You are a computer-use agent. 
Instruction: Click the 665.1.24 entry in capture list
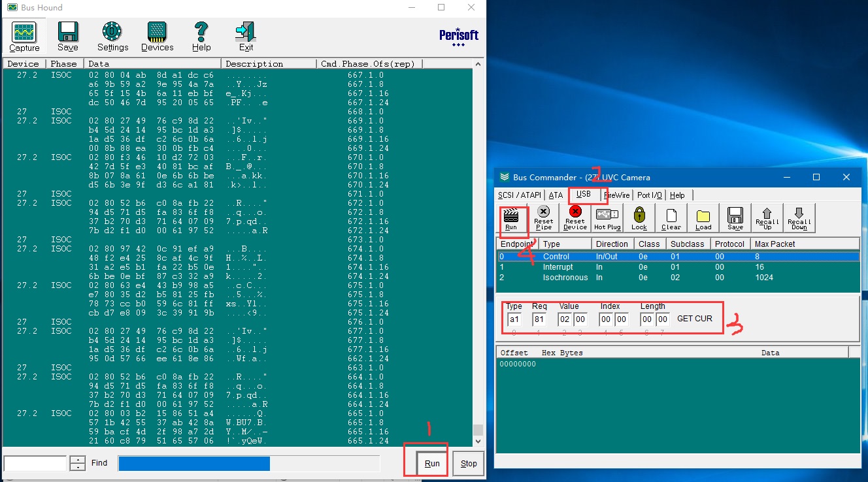368,441
